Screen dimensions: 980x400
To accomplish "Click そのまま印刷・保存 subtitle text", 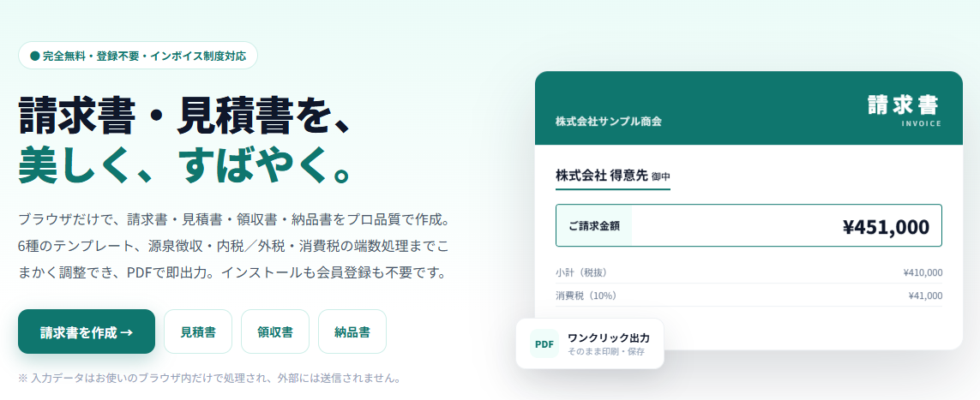I will tap(605, 352).
